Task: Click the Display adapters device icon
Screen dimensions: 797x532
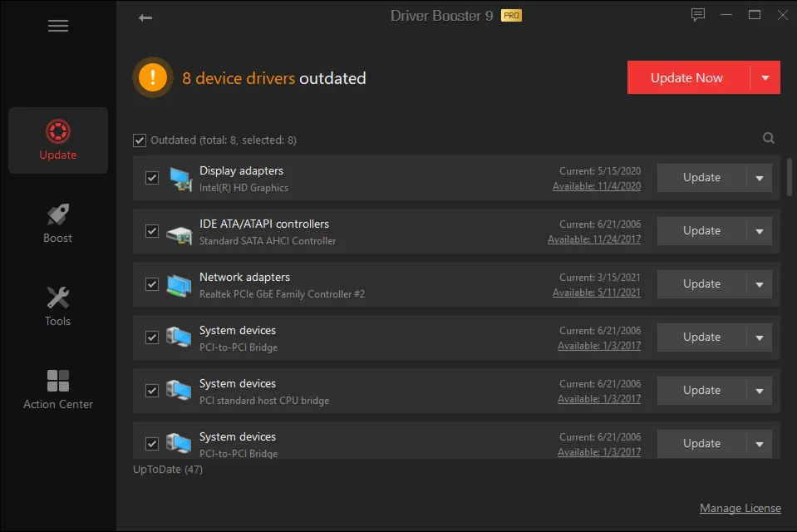Action: tap(180, 178)
